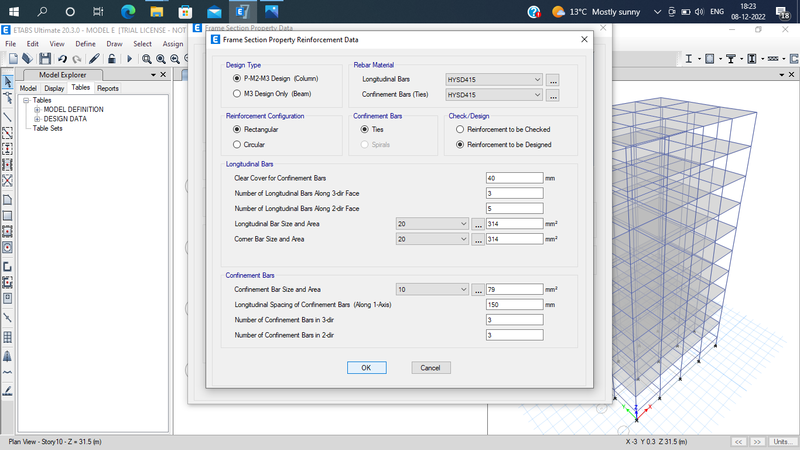Open Microsoft Edge from taskbar
The image size is (800, 450).
point(128,11)
